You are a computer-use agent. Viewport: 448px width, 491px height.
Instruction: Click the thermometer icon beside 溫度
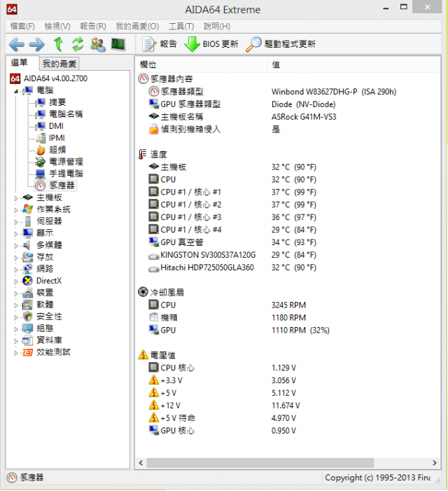[142, 154]
